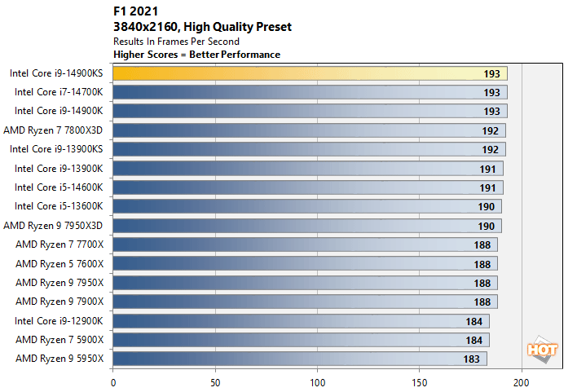Click the "AMD Ryzen 7 7800X3D" label

tap(53, 130)
